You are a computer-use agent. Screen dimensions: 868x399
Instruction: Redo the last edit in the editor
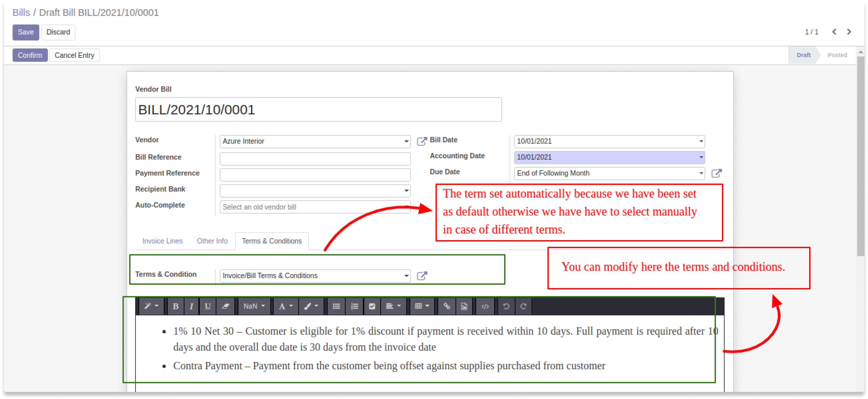(x=523, y=306)
